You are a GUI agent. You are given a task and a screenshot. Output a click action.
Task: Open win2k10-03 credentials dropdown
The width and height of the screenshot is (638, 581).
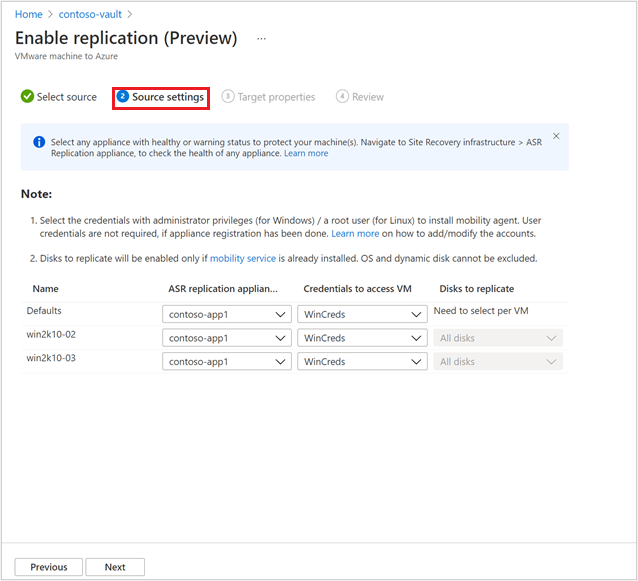[x=362, y=362]
